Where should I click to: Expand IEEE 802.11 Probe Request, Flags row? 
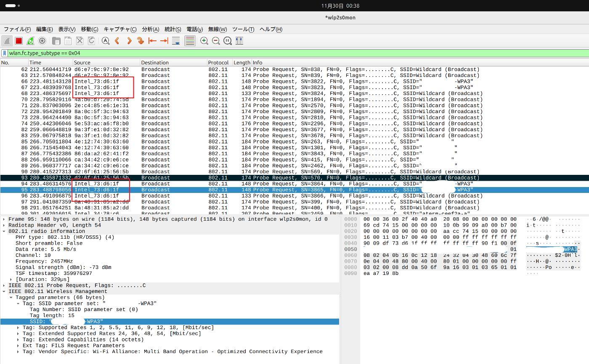[4, 285]
